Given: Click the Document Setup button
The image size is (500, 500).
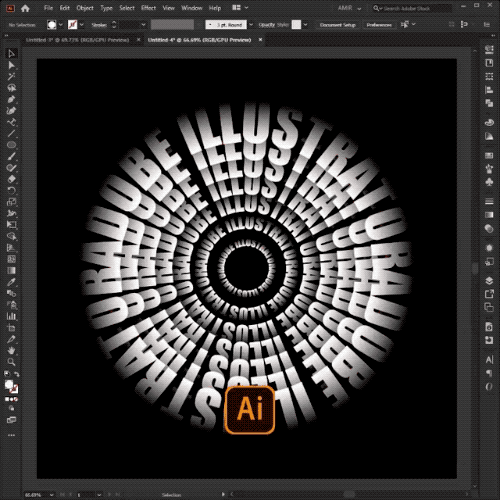Looking at the screenshot, I should pyautogui.click(x=338, y=25).
